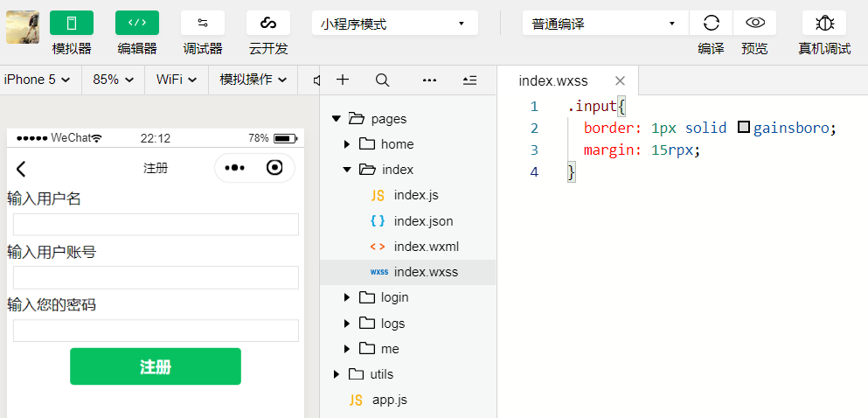Click the plus icon to add file

[x=343, y=80]
